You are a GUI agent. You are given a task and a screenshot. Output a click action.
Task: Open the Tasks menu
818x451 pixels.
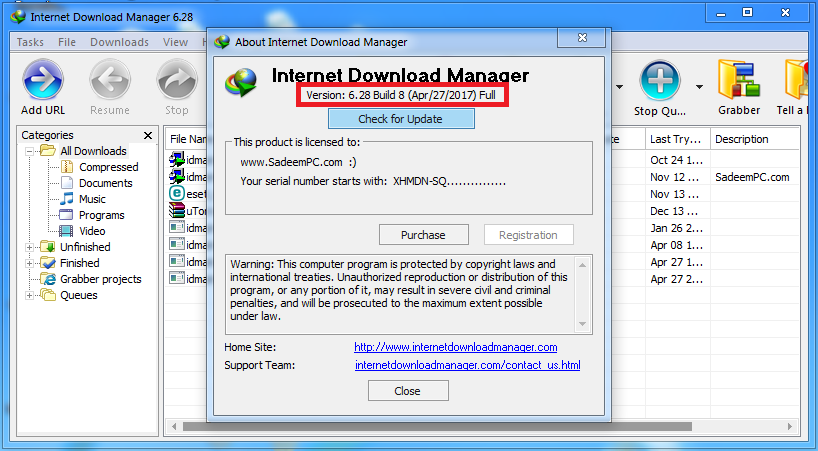(x=30, y=42)
